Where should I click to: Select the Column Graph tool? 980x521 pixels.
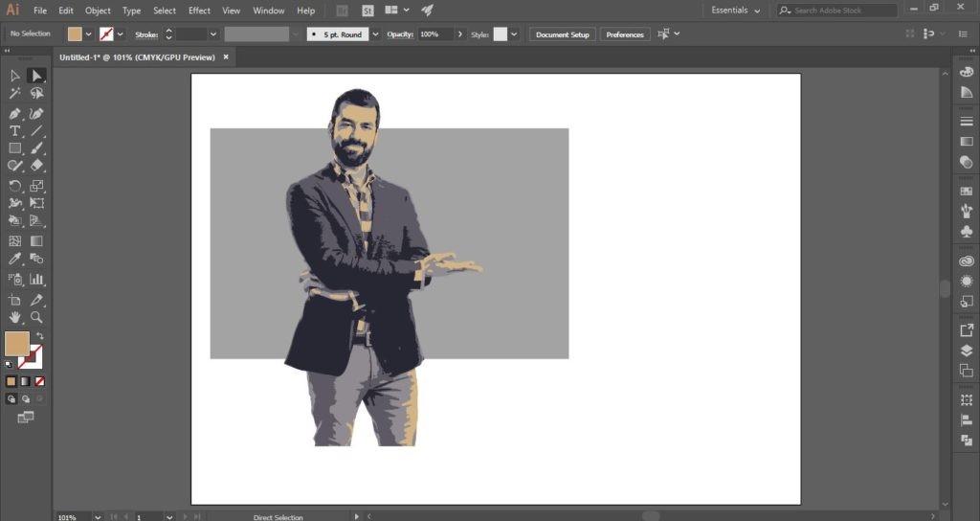(x=36, y=279)
